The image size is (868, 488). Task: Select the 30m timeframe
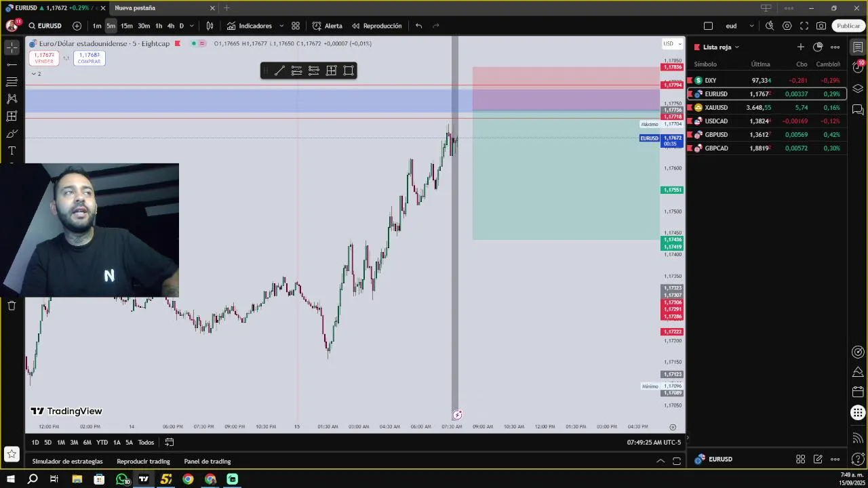[144, 26]
